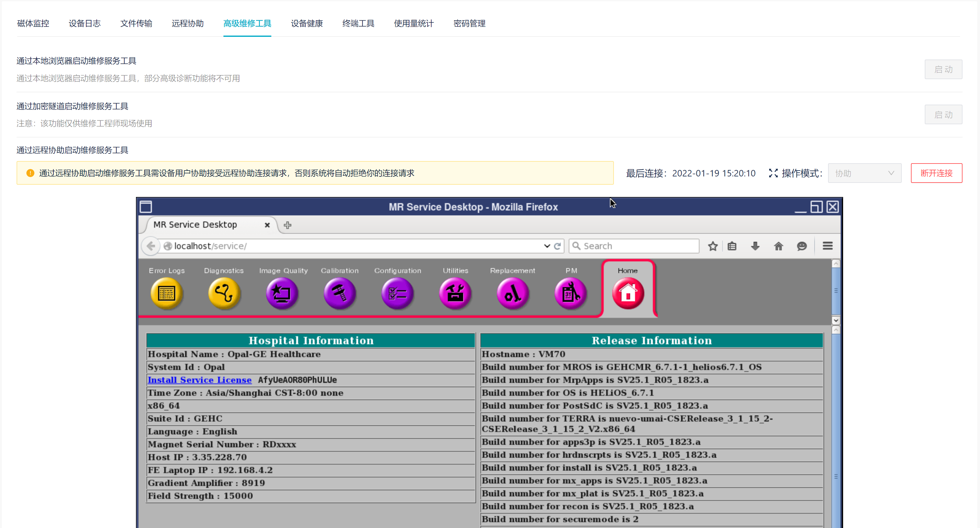Expand the localhost URL history dropdown arrow
The image size is (980, 528).
click(547, 246)
